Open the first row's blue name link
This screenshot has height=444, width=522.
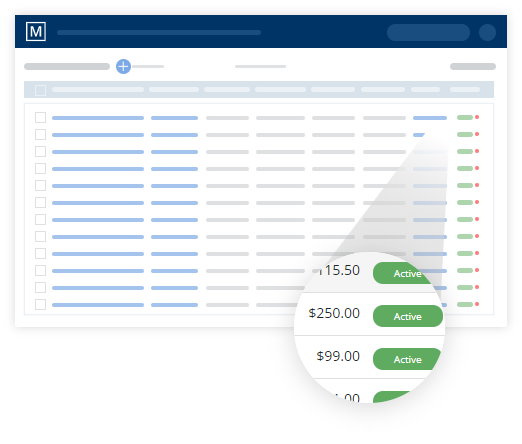98,118
